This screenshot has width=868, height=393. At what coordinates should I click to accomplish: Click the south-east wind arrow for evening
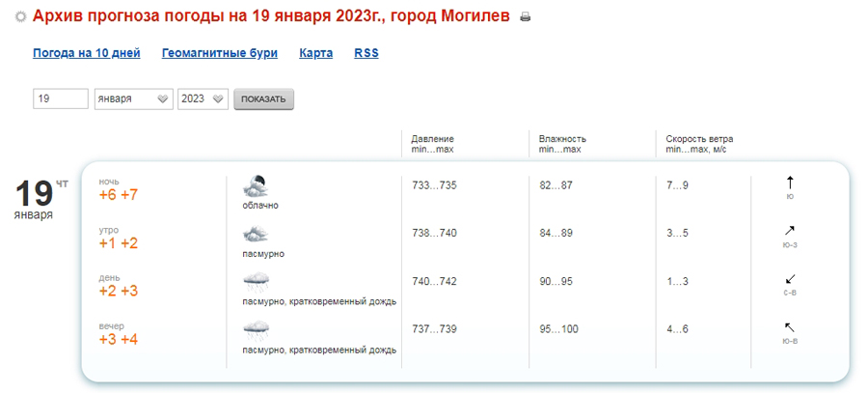(x=790, y=326)
